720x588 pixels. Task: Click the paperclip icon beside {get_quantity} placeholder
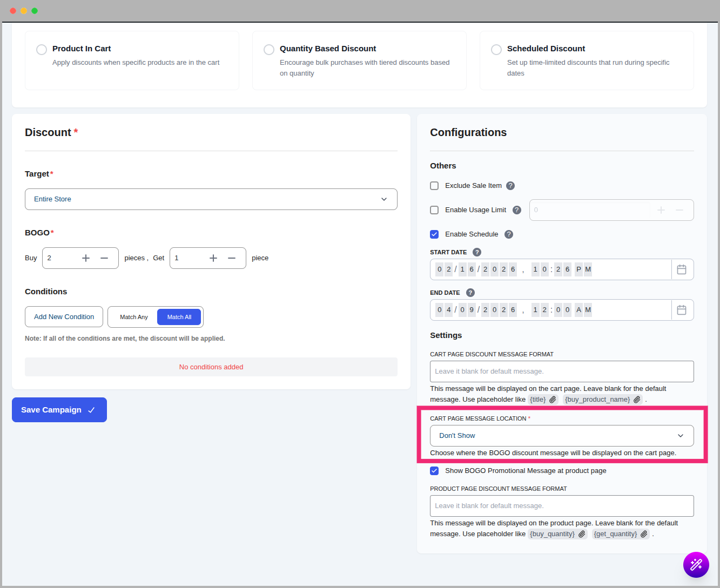pyautogui.click(x=644, y=534)
